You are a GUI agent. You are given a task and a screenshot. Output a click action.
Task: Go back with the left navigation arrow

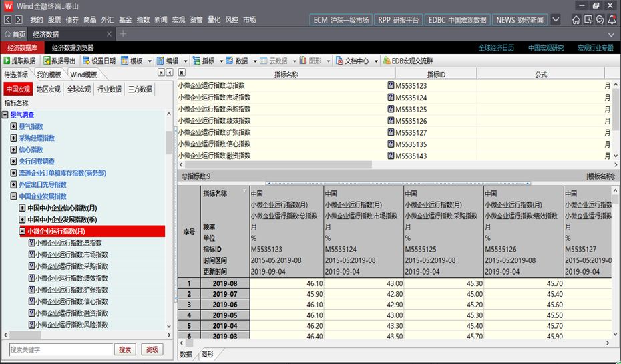click(x=7, y=19)
